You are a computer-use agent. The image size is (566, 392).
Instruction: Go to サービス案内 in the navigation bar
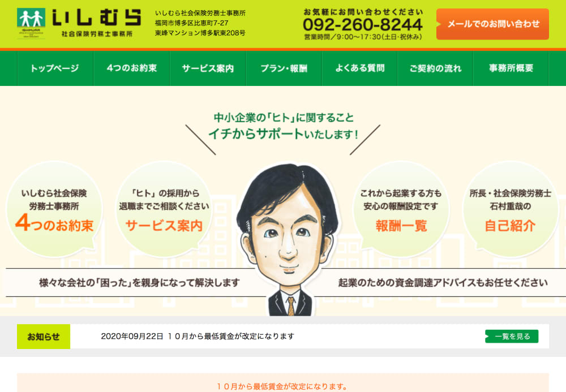[208, 68]
